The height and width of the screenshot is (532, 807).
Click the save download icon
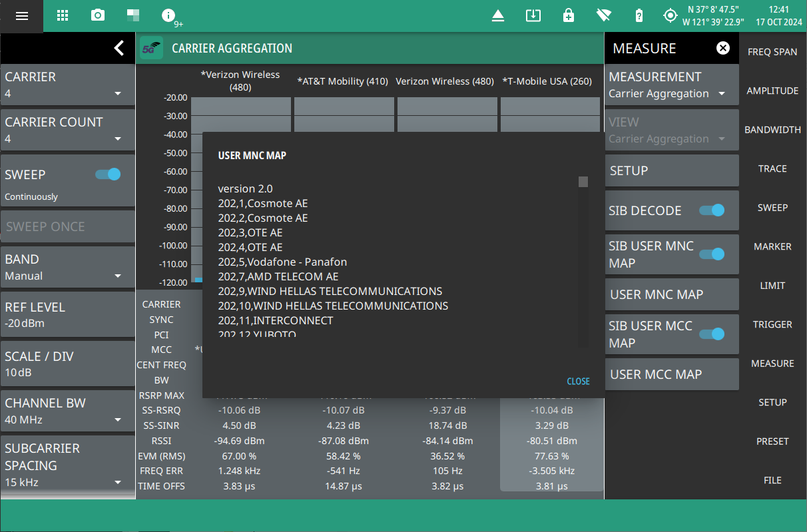pyautogui.click(x=533, y=16)
